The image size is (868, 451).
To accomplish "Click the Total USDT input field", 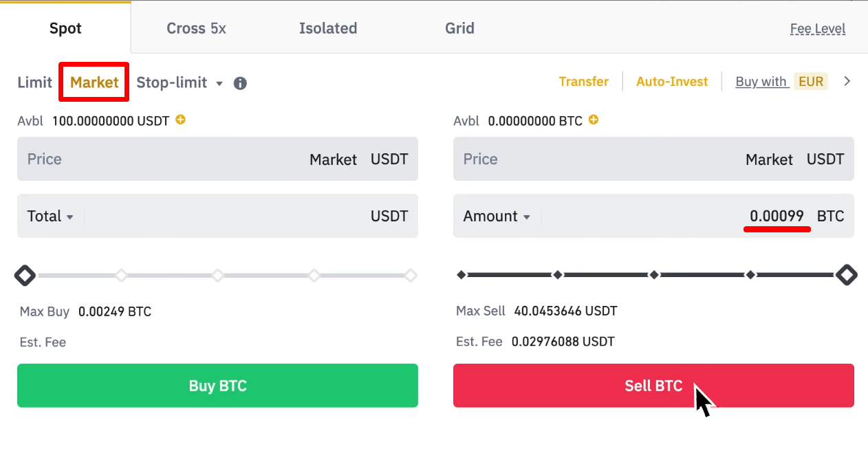I will (x=227, y=217).
